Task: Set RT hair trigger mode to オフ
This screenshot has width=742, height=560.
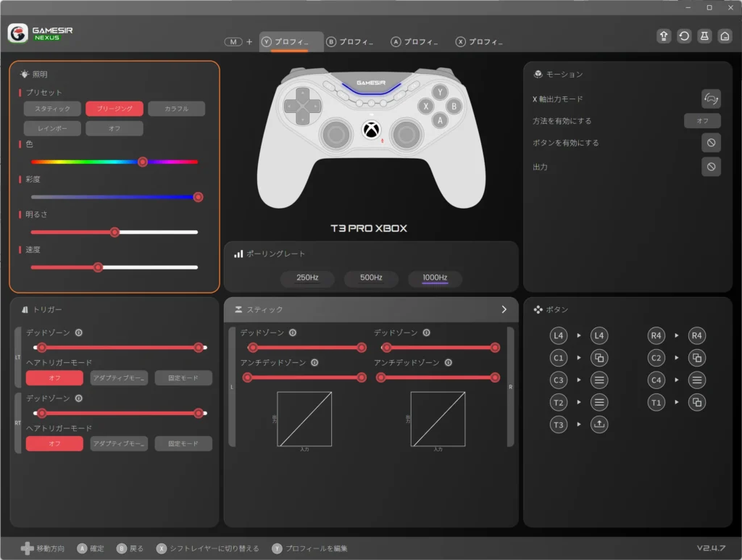Action: click(x=54, y=443)
